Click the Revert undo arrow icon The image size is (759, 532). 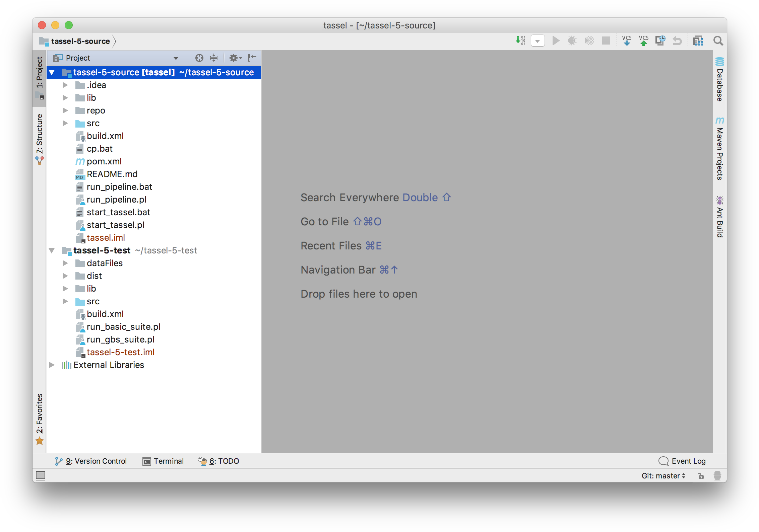pos(677,41)
